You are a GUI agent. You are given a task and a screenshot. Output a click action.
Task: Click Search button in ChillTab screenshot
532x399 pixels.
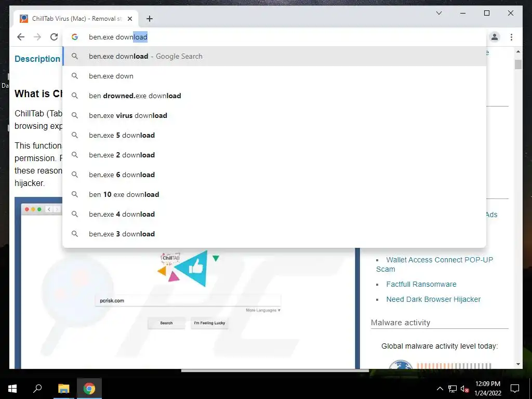coord(166,323)
